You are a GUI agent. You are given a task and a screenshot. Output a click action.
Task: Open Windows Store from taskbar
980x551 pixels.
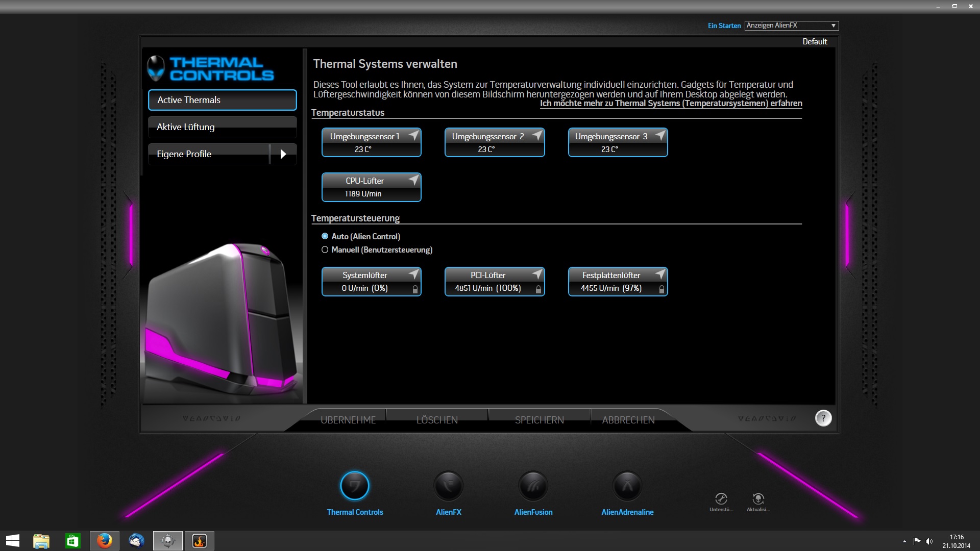[72, 541]
